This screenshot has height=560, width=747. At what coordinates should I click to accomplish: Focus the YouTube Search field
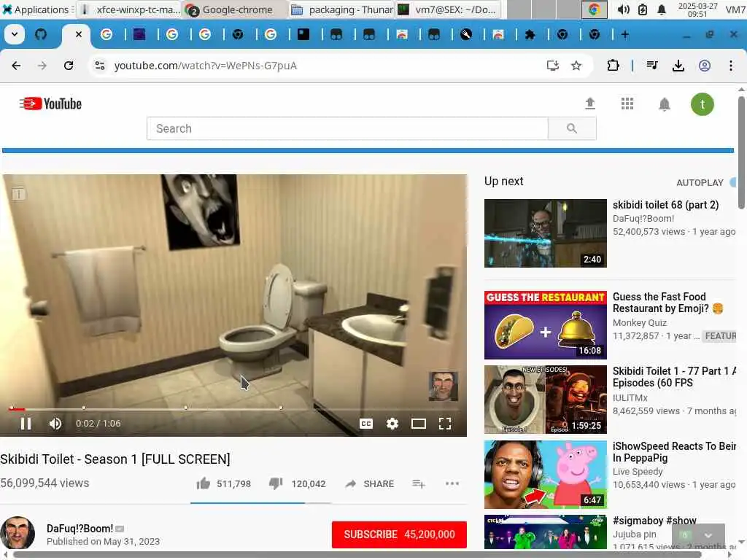[347, 128]
